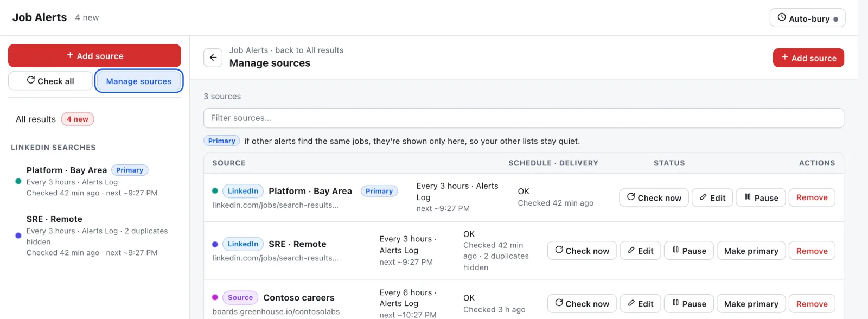Image resolution: width=868 pixels, height=319 pixels.
Task: Edit the Platform · Bay Area source
Action: pyautogui.click(x=712, y=197)
